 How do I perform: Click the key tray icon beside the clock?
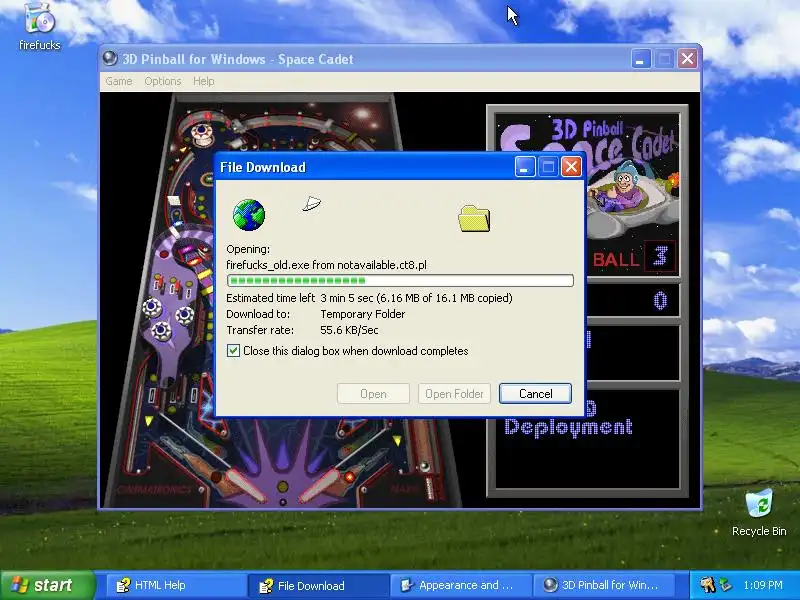click(708, 585)
